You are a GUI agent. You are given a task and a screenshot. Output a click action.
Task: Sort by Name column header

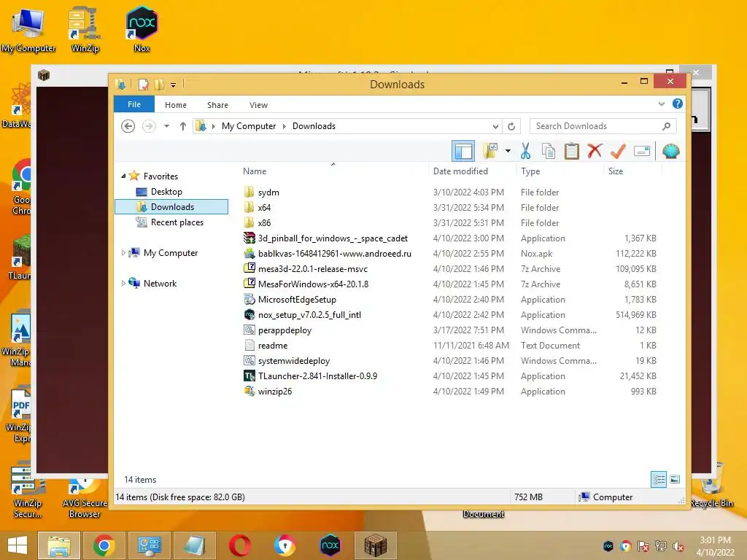coord(255,171)
